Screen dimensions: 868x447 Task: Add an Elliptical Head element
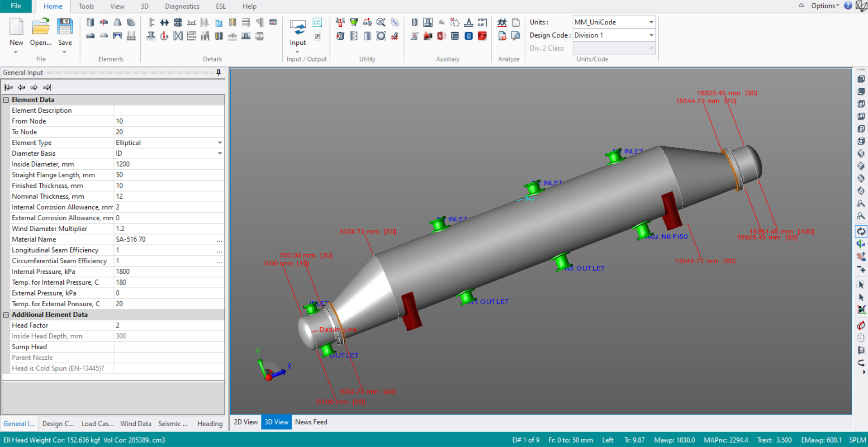click(x=104, y=22)
